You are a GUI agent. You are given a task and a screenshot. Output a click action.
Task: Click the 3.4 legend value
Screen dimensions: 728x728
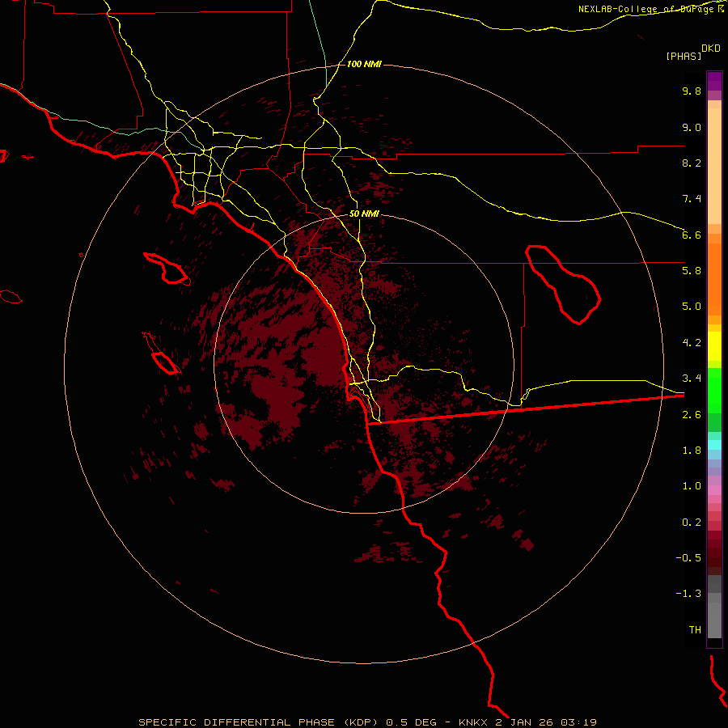(692, 379)
